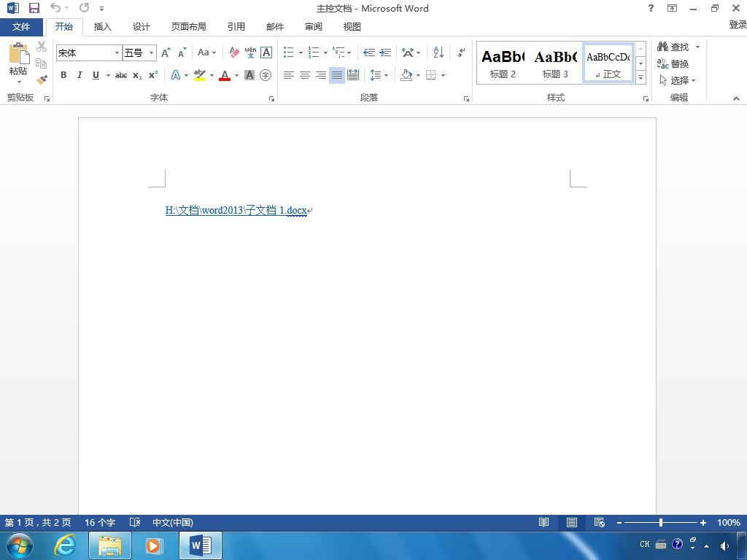Image resolution: width=747 pixels, height=560 pixels.
Task: Open word count (16 个字) in status bar
Action: coord(100,522)
